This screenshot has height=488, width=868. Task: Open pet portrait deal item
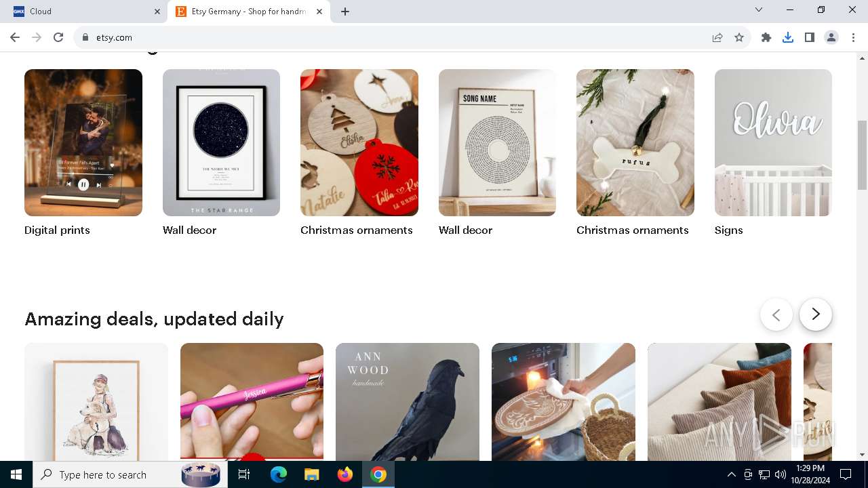(96, 401)
